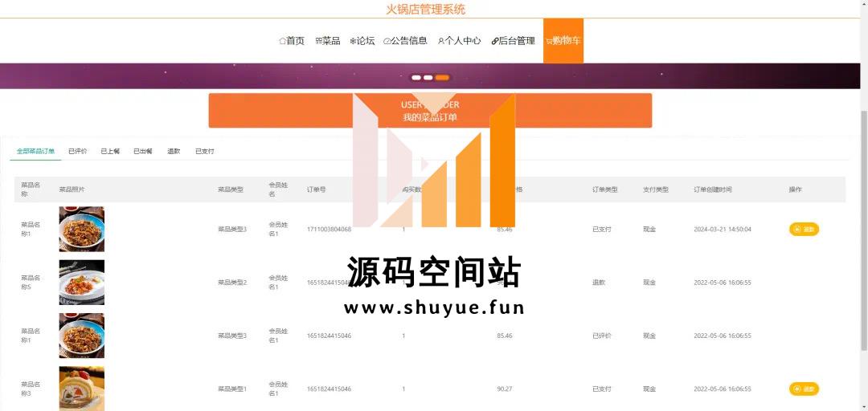Click the 菜品类型 column header
Image resolution: width=868 pixels, height=411 pixels.
point(231,189)
